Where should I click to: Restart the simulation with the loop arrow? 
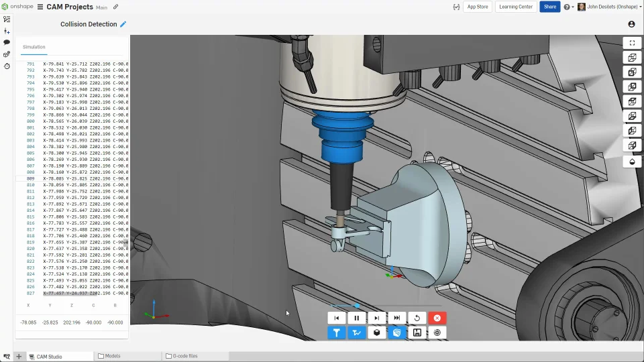(x=417, y=318)
